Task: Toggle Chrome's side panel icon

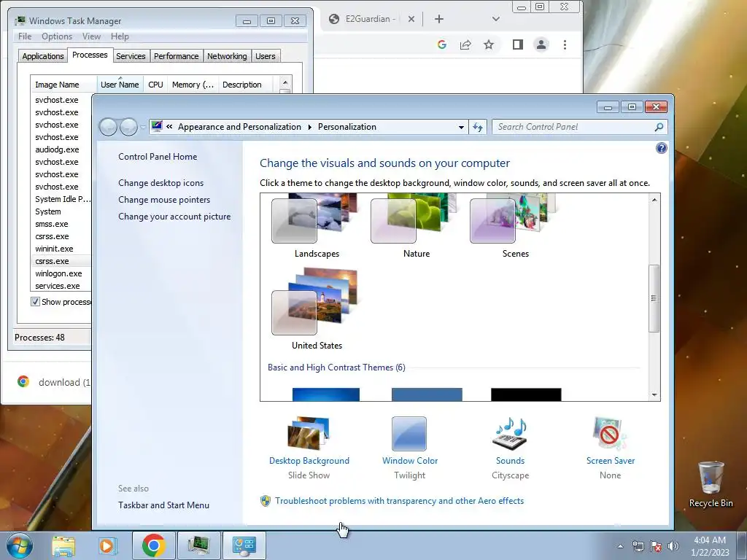Action: pos(518,44)
